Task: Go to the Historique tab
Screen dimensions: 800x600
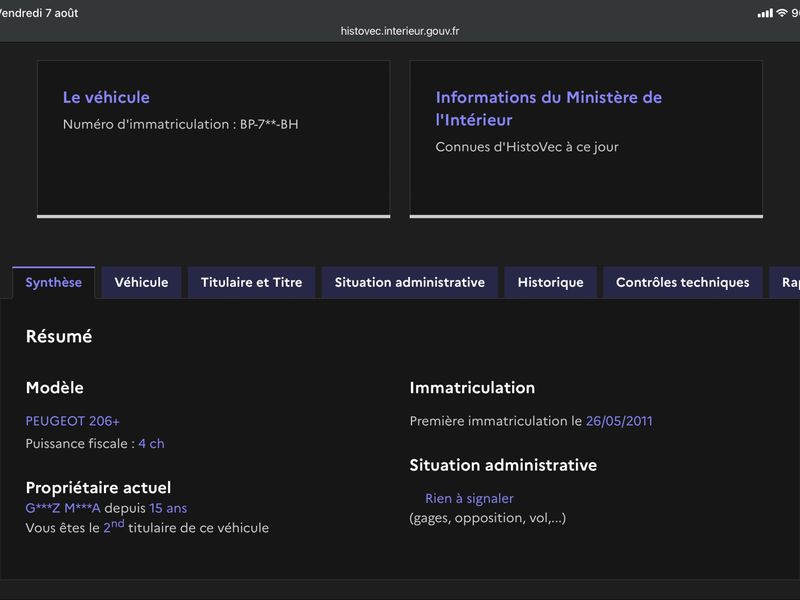Action: pyautogui.click(x=551, y=282)
